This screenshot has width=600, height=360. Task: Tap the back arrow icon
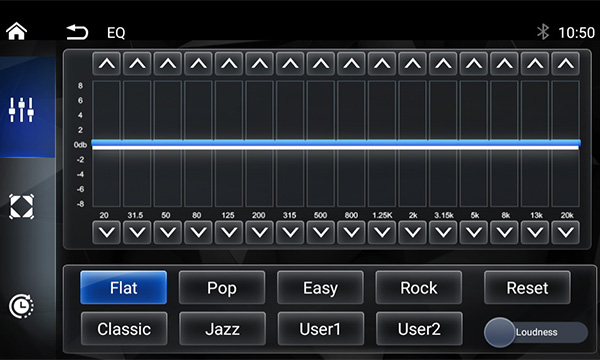[77, 32]
